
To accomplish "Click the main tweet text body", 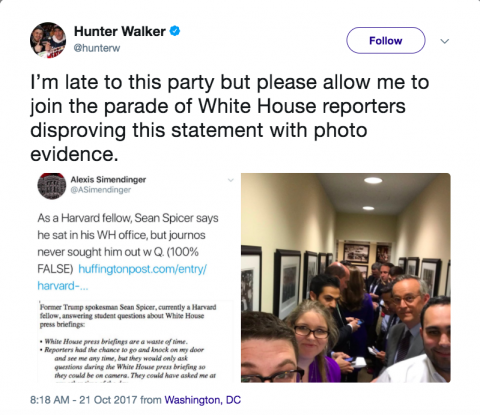I will point(230,118).
